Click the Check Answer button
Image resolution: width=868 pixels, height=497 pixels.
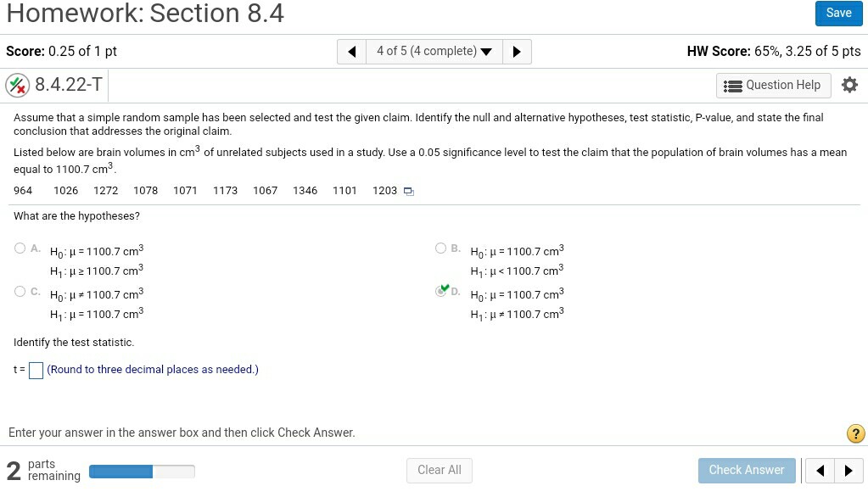coord(747,470)
